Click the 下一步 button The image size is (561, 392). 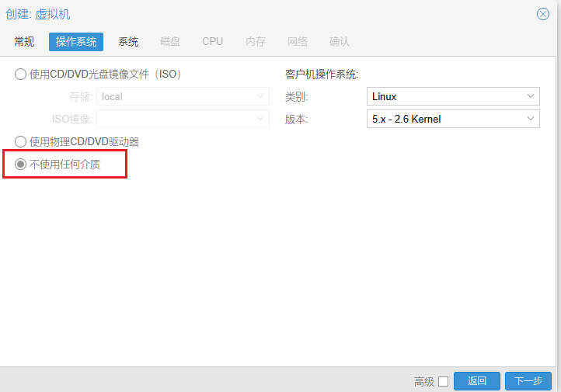(x=528, y=381)
